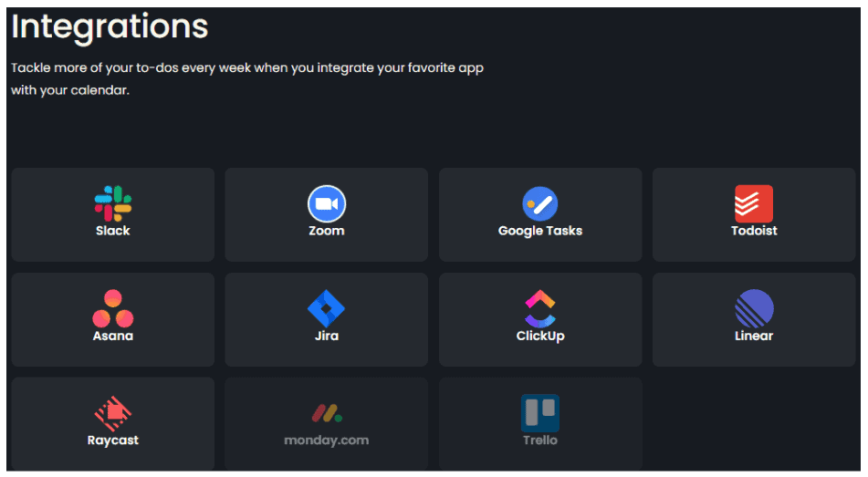Click the Asana three-dot logo
868x477 pixels.
click(x=113, y=308)
